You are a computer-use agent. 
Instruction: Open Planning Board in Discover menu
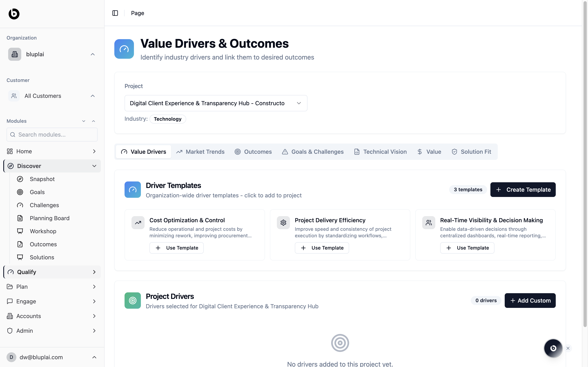(50, 218)
